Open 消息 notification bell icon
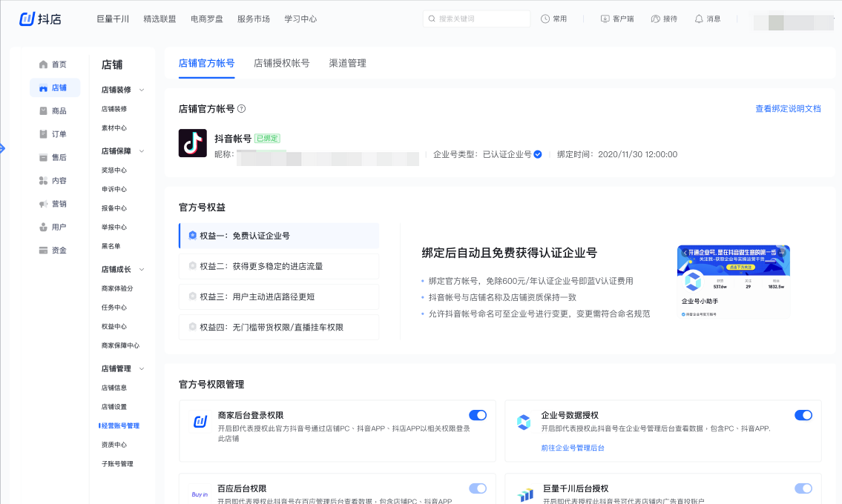 [698, 19]
